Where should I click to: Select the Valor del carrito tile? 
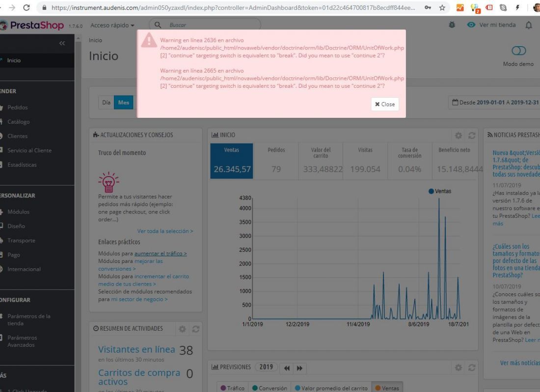tap(321, 161)
